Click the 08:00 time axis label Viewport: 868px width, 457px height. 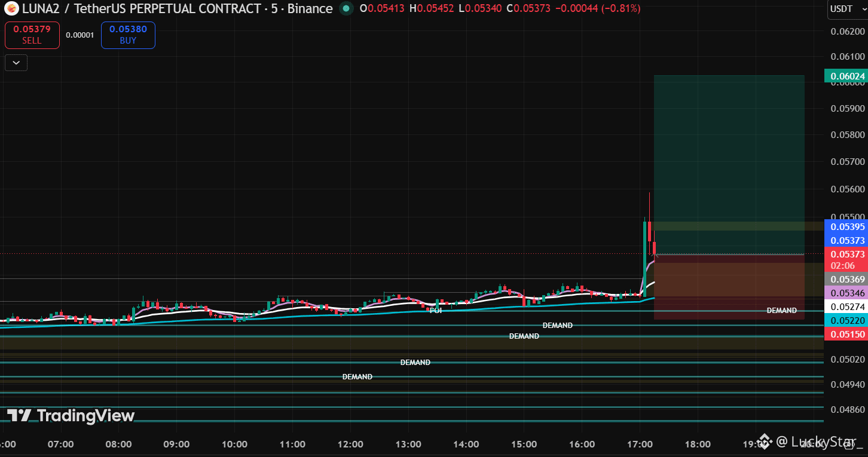[x=118, y=444]
